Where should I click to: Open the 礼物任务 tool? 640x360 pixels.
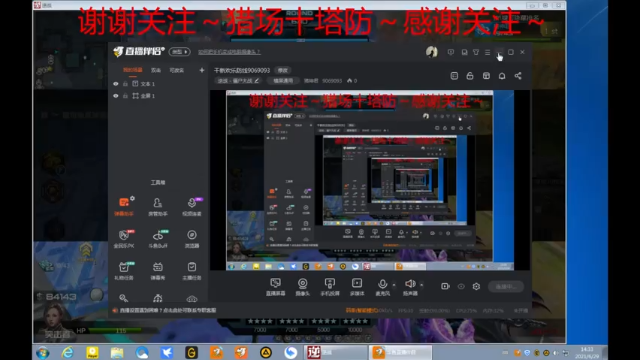[124, 271]
